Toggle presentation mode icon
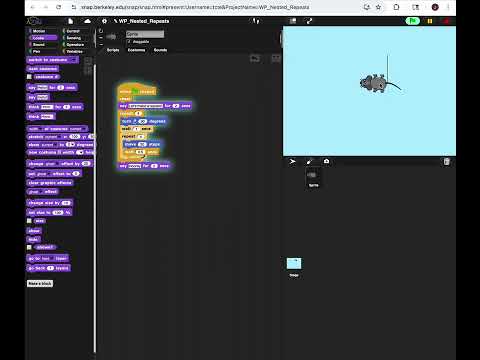Image resolution: width=480 pixels, height=360 pixels. point(309,21)
